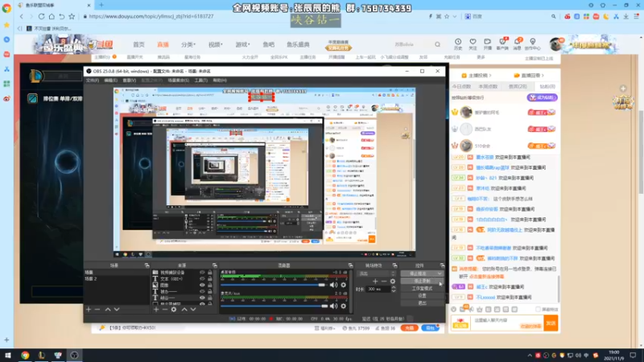Open OBS Edit menu

click(110, 80)
